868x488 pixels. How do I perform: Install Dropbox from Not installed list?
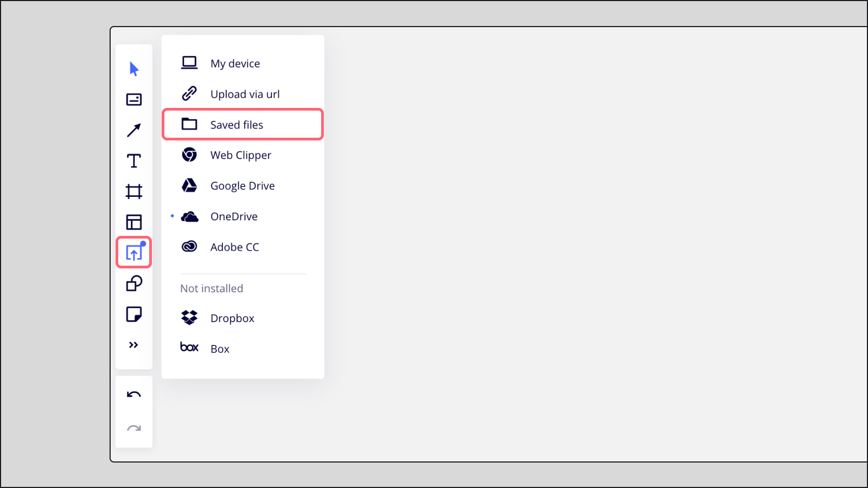(232, 318)
